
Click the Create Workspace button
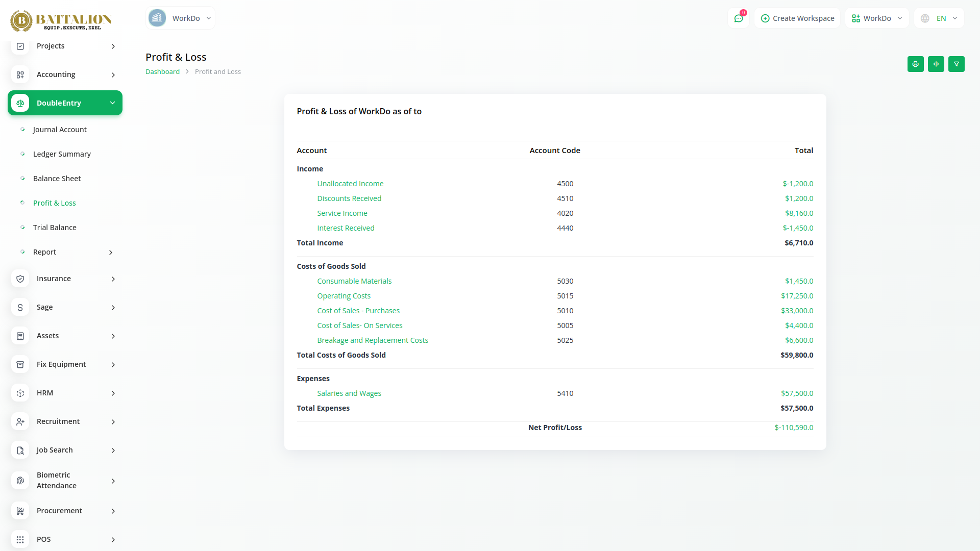[x=797, y=18]
